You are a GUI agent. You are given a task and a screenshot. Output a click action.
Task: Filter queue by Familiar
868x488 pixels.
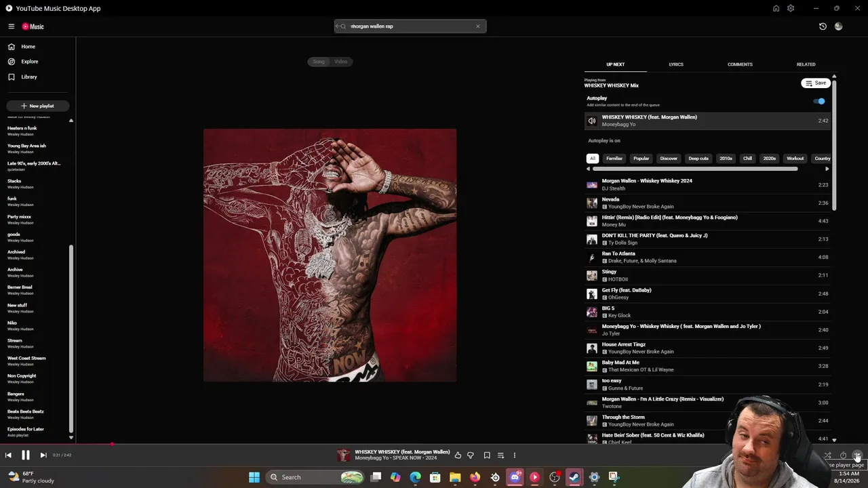614,159
